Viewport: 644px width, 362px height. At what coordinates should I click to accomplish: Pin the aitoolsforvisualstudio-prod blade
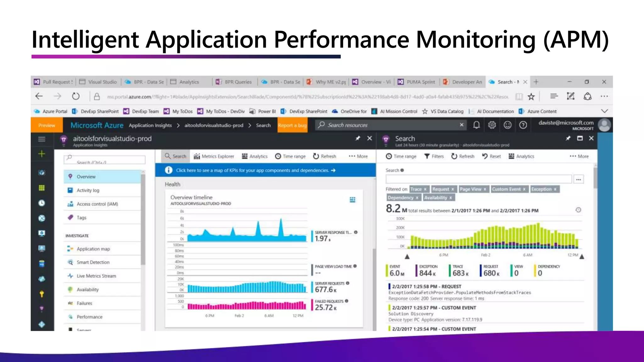358,138
